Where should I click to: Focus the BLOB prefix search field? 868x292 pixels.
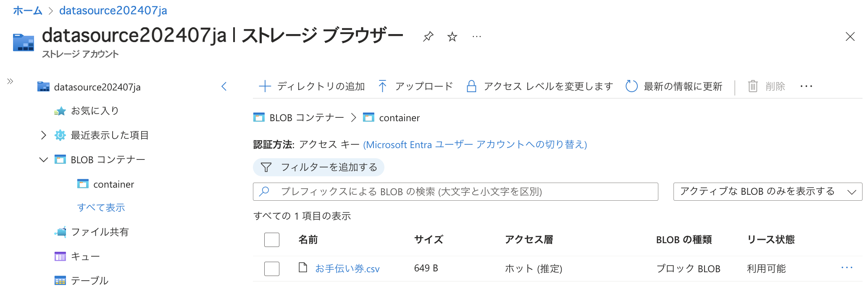pyautogui.click(x=455, y=191)
